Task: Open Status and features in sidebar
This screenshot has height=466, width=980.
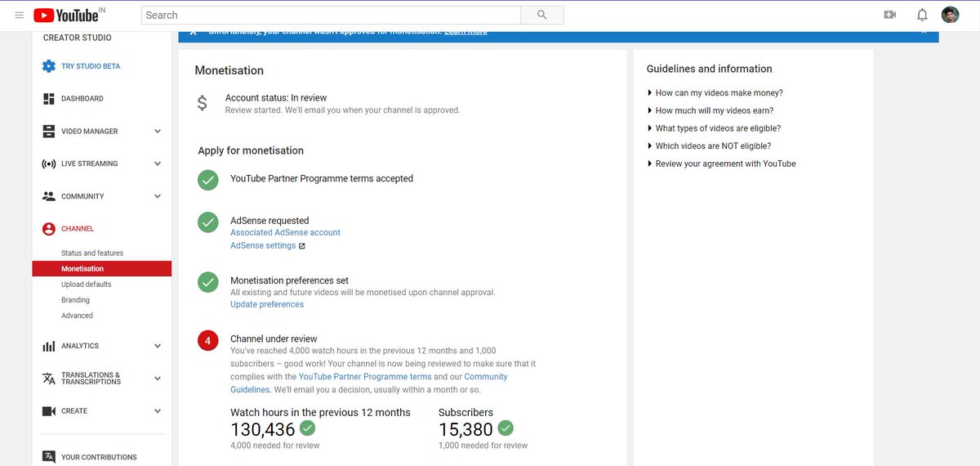Action: click(x=92, y=253)
